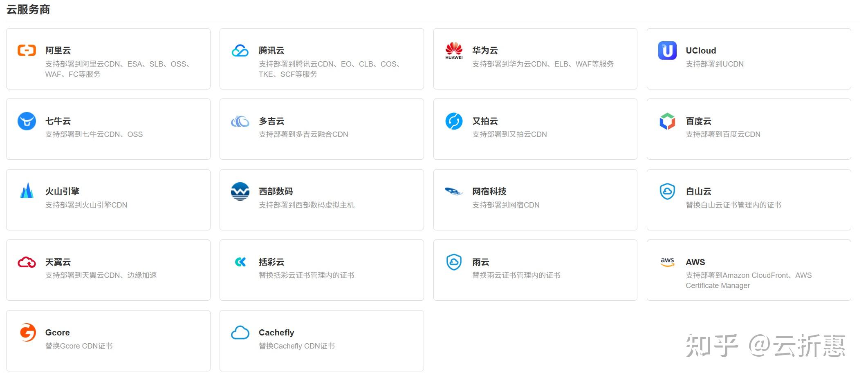The width and height of the screenshot is (868, 380).
Task: Click description 替换白山云证书管理内的证书
Action: 733,205
